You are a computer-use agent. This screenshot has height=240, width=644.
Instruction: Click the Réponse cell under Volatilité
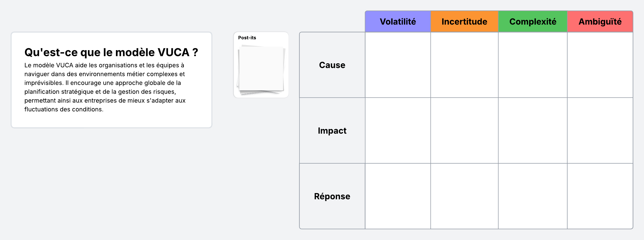click(x=398, y=196)
